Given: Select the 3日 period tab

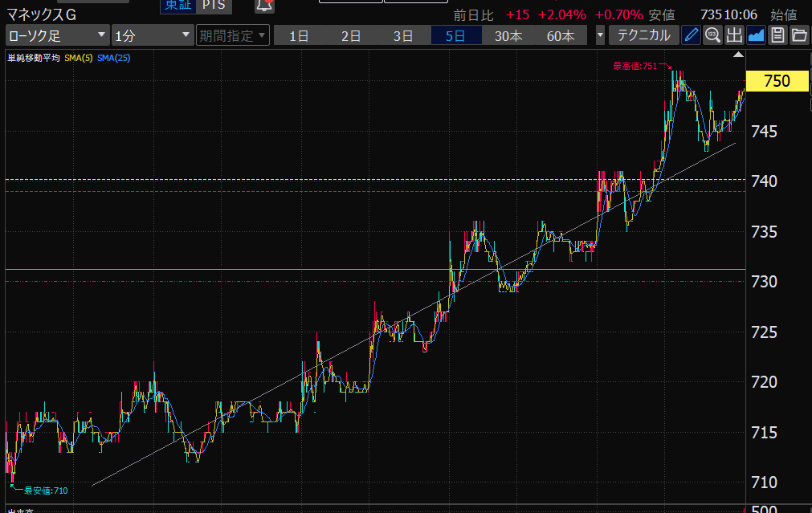Looking at the screenshot, I should coord(403,35).
